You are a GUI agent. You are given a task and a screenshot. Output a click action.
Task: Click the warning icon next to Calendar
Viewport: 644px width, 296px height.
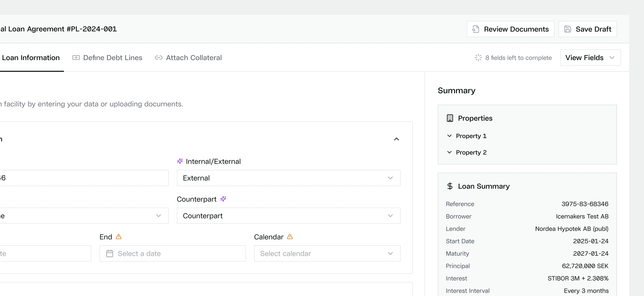pyautogui.click(x=290, y=237)
